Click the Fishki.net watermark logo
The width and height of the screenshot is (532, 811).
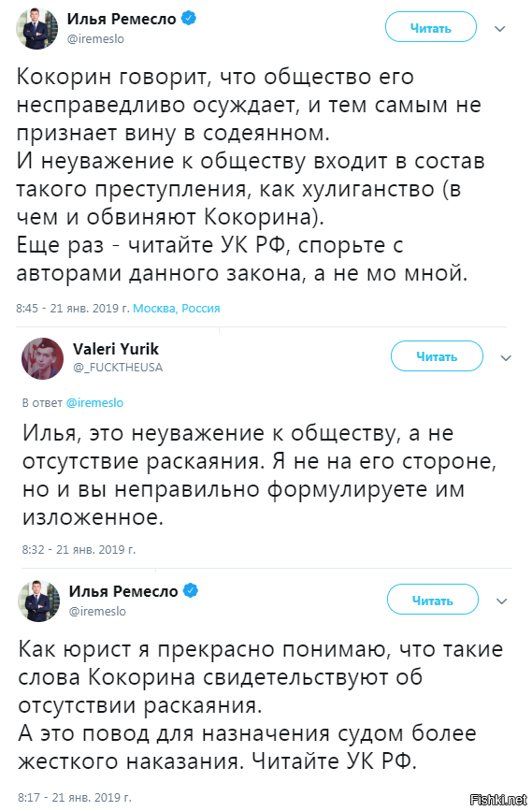point(498,800)
